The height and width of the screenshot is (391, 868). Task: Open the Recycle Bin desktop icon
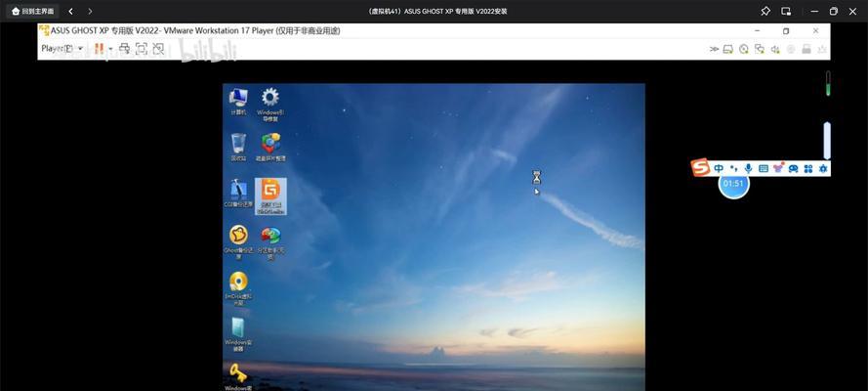[x=238, y=148]
